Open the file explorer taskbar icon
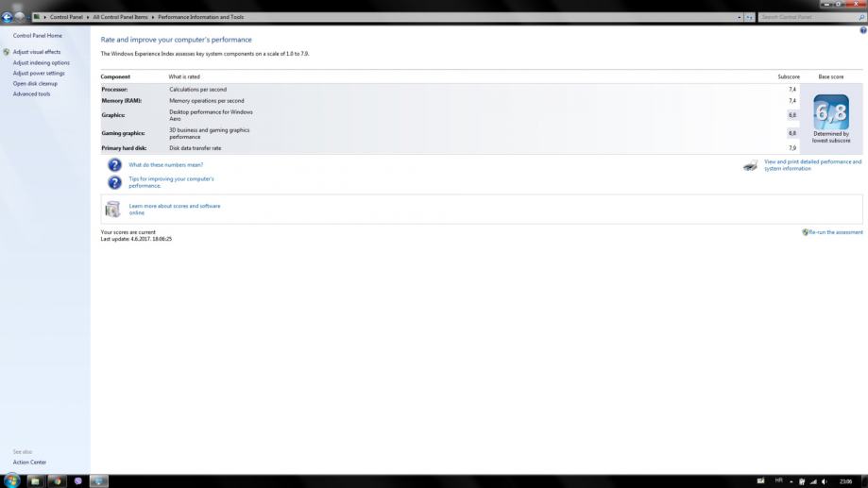Image resolution: width=868 pixels, height=488 pixels. point(34,480)
